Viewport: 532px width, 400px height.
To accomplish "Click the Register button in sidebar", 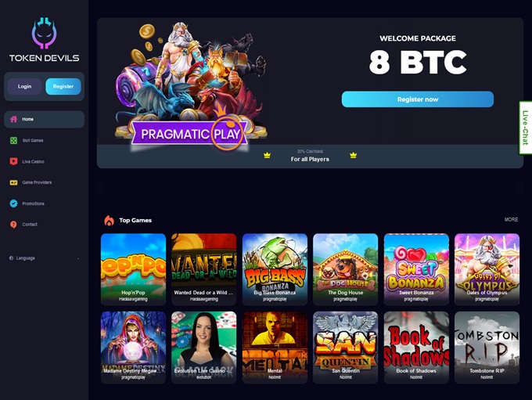I will point(63,87).
